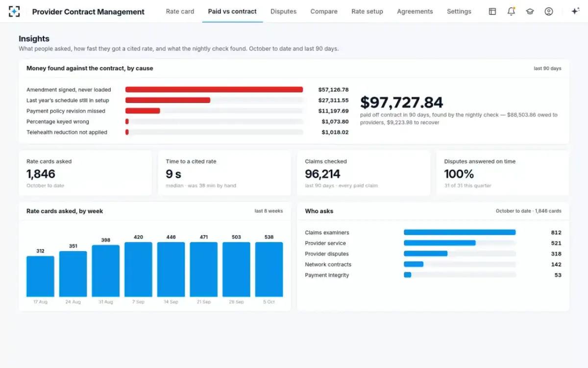The height and width of the screenshot is (368, 588).
Task: Open the Compare tab
Action: coord(324,11)
